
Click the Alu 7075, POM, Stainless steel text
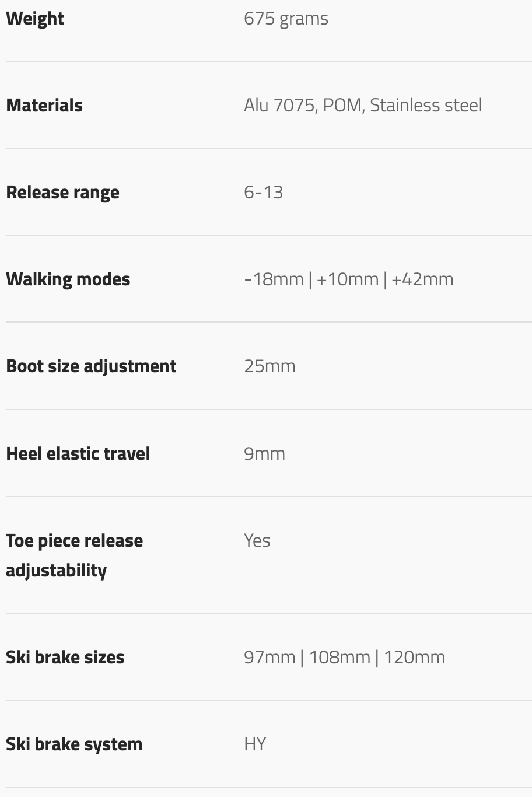point(363,106)
